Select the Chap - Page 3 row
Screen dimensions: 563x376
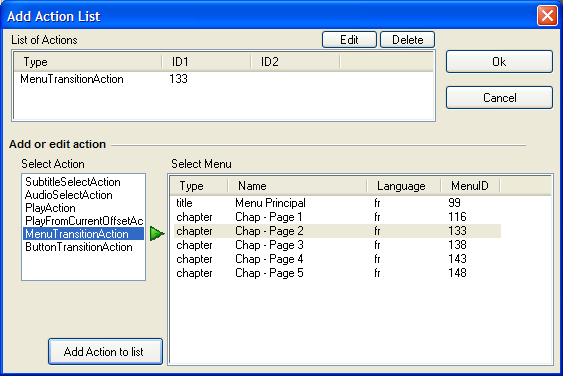coord(338,245)
